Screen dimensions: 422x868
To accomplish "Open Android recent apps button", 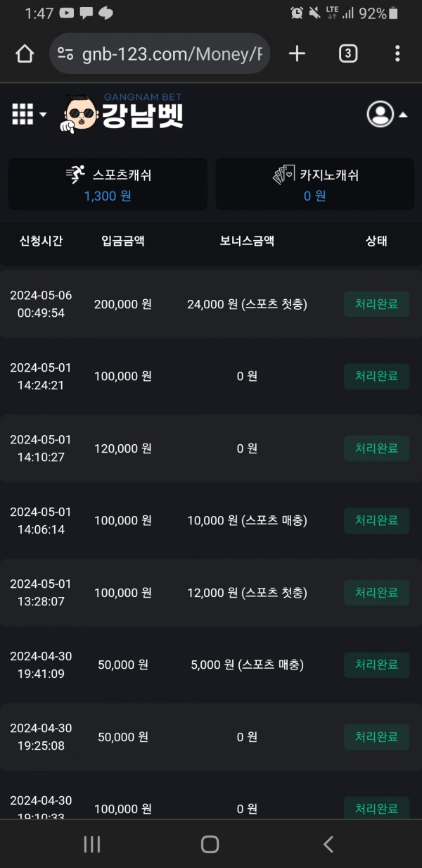I will click(x=91, y=844).
